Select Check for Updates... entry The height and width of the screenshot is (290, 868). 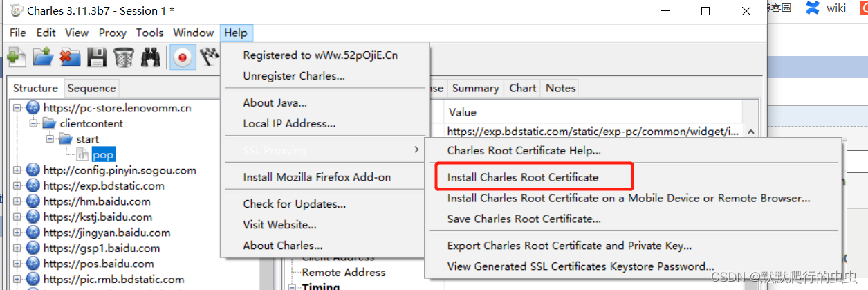324,204
